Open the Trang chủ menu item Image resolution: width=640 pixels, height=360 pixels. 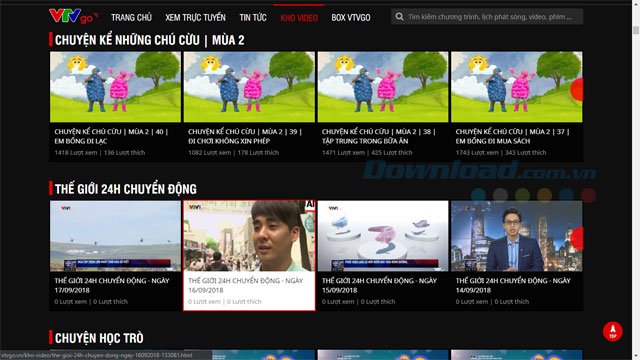pyautogui.click(x=131, y=18)
